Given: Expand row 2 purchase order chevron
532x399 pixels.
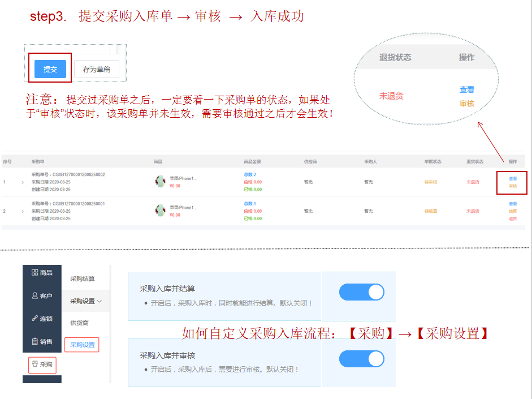Looking at the screenshot, I should pyautogui.click(x=23, y=211).
